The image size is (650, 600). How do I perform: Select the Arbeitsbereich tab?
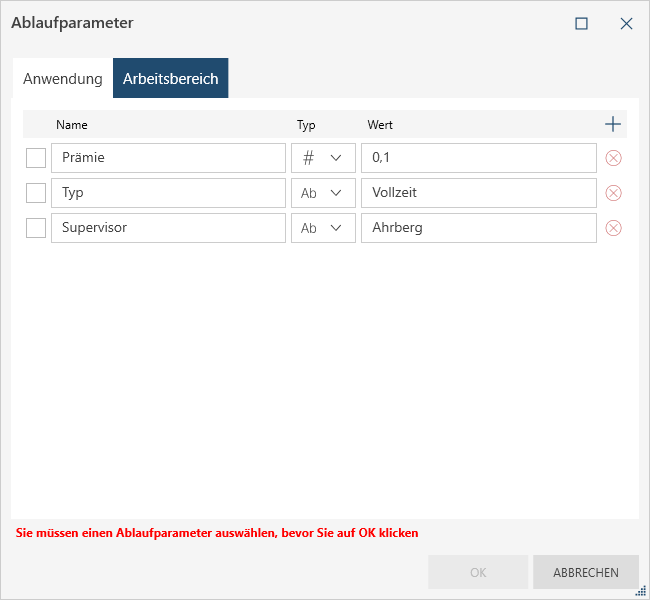tap(171, 79)
